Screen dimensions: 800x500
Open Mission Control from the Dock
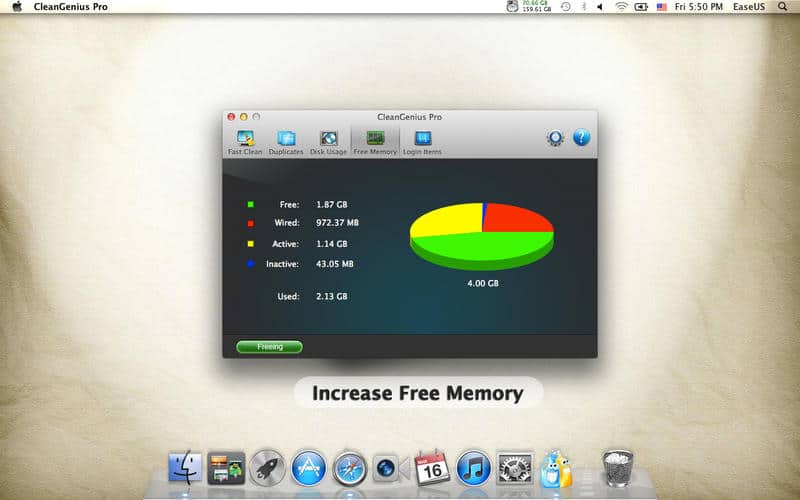[x=226, y=467]
